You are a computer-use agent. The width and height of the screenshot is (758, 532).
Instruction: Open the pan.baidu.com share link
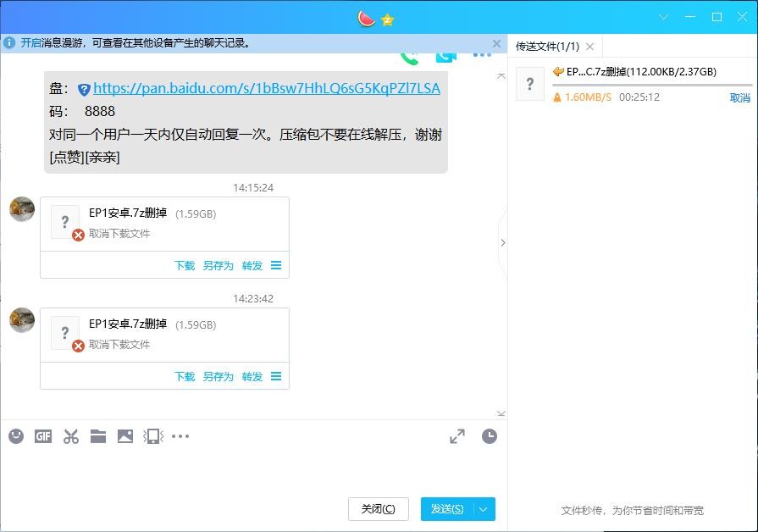[x=266, y=88]
